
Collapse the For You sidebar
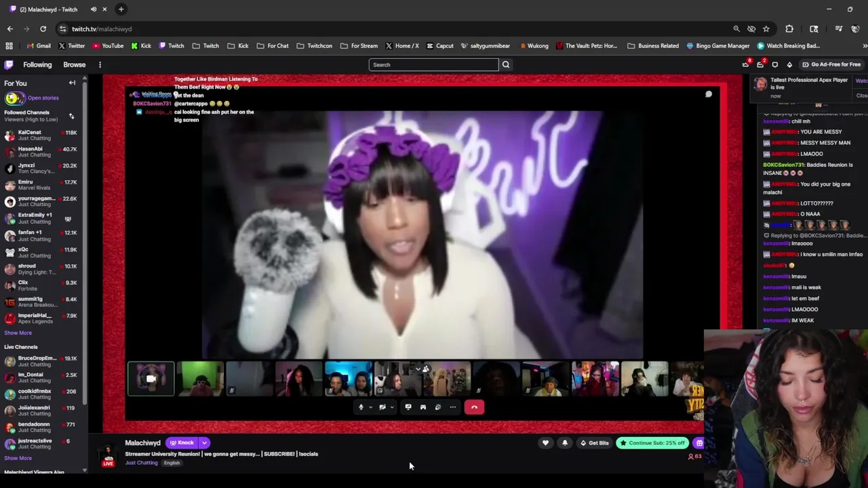coord(72,83)
